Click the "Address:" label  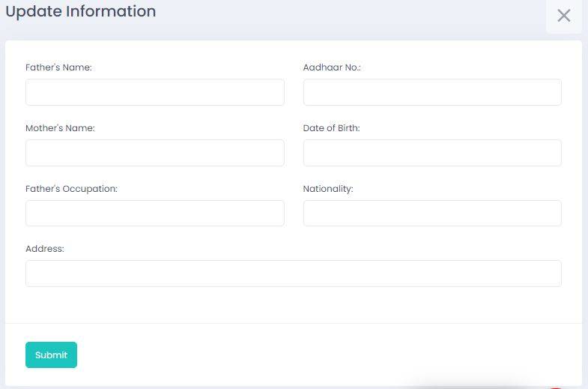coord(45,249)
